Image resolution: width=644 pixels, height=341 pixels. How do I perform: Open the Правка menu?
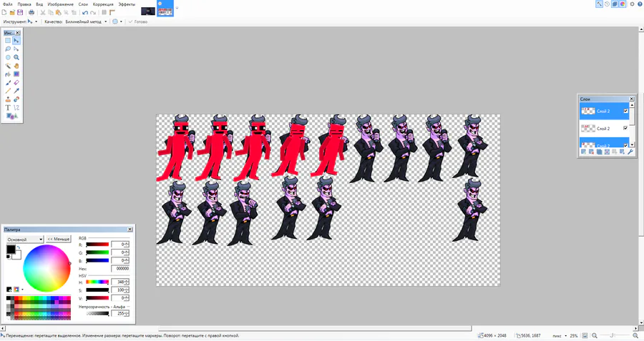tap(24, 4)
